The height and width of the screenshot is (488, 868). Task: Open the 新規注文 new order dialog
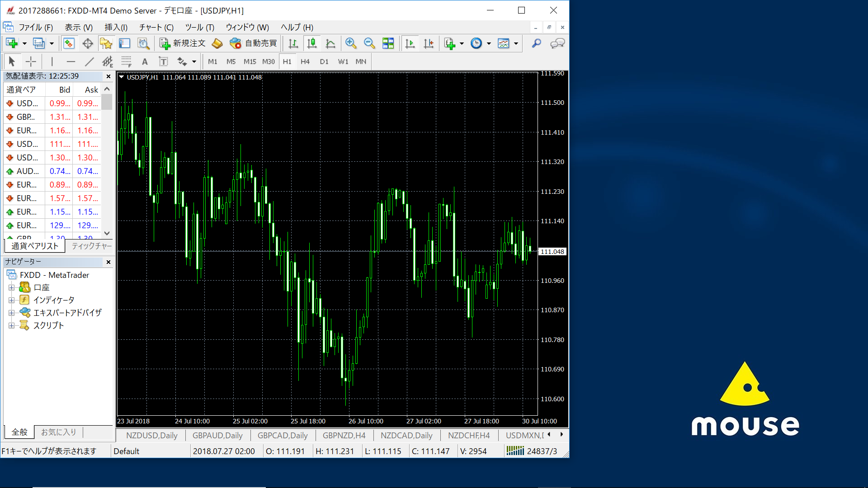[183, 43]
